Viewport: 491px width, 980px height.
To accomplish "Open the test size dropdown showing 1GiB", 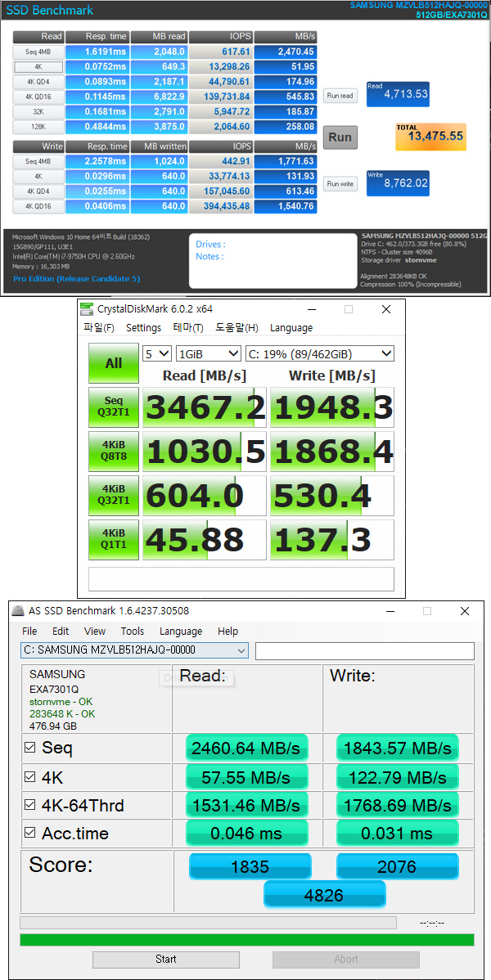I will [x=209, y=353].
